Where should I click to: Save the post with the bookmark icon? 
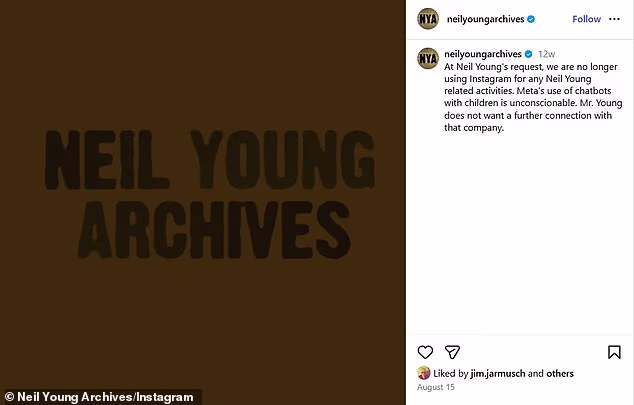[x=614, y=352]
